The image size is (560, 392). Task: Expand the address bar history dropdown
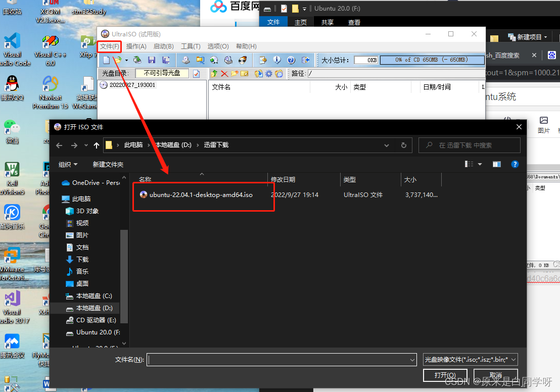coord(387,145)
